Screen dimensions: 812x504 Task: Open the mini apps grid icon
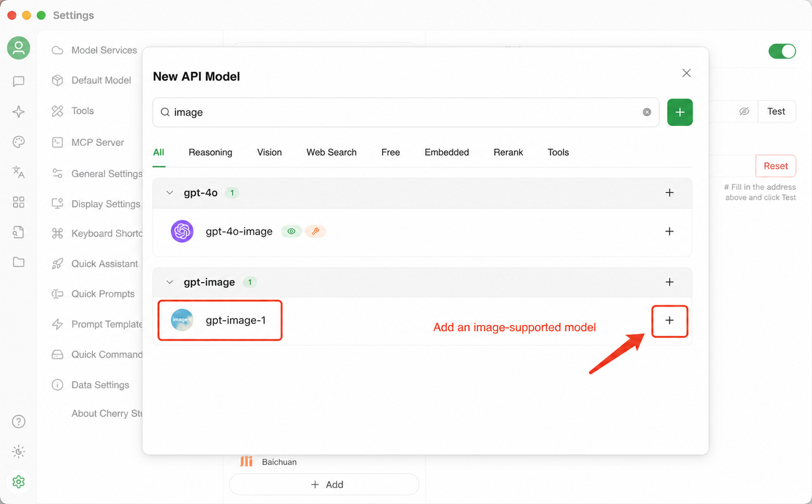pos(18,203)
